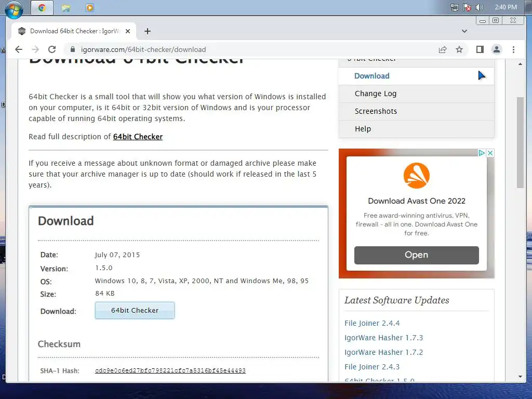Expand the tab search chevron
The height and width of the screenshot is (399, 532).
[464, 31]
